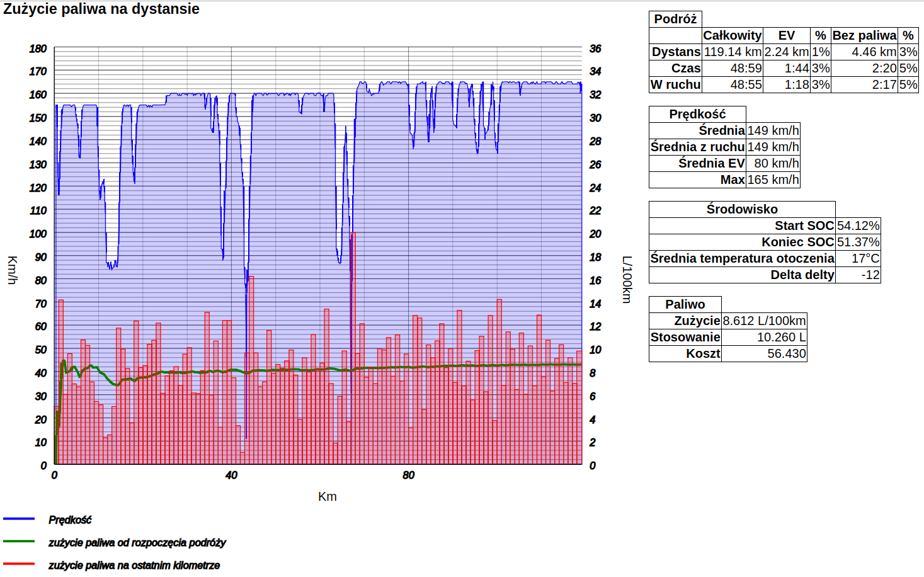Select the Max speed 165 km/h value
Image resolution: width=924 pixels, height=577 pixels.
(773, 180)
